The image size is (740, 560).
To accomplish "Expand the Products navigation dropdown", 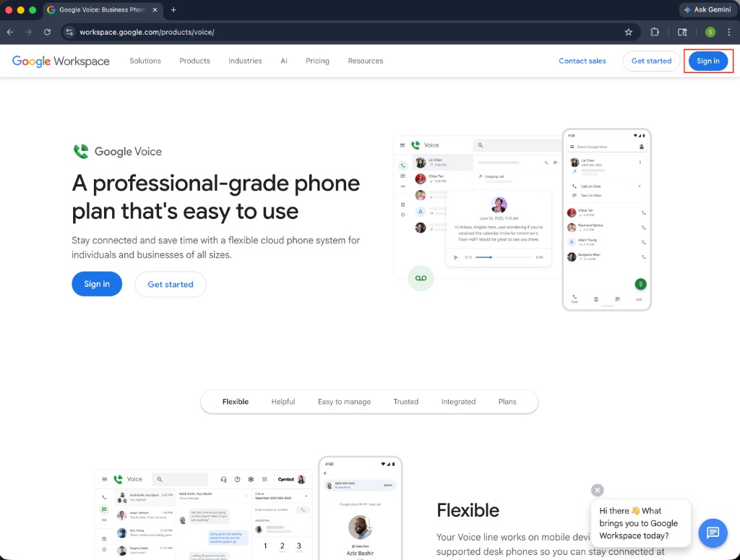I will (194, 61).
